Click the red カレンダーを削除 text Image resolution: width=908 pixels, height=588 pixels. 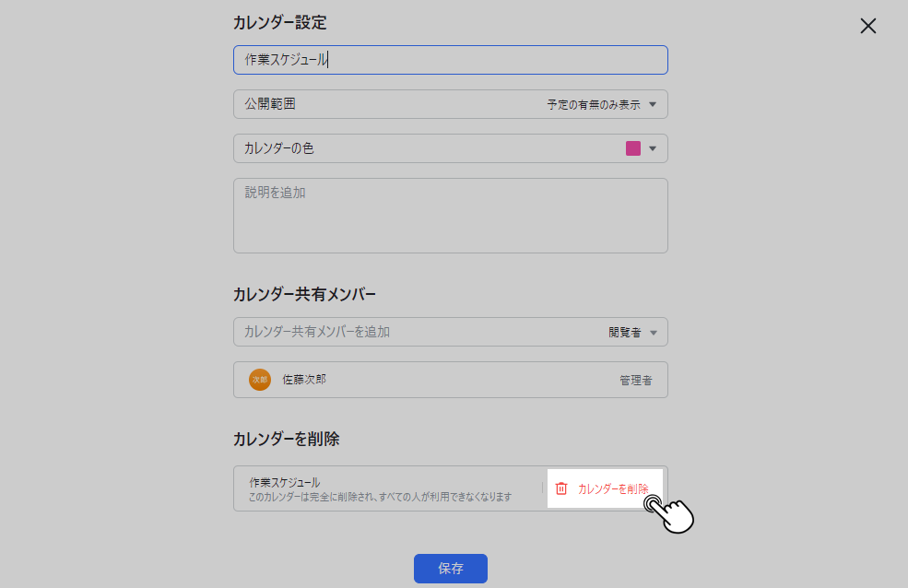point(613,488)
